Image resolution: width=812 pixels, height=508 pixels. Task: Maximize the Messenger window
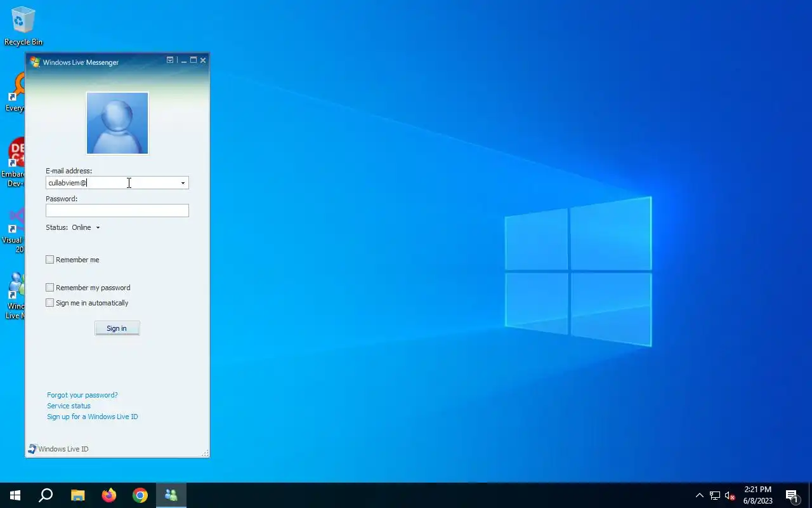[193, 60]
